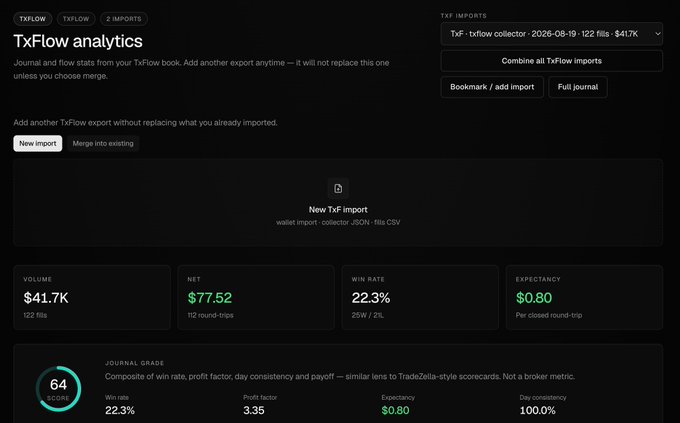Click the first TXFLOW pill badge

click(33, 19)
